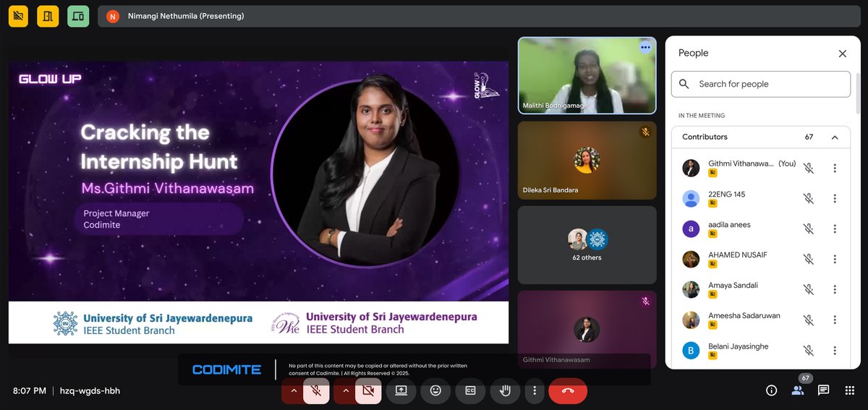Click the 'Amaya Sandali' name text
Image resolution: width=868 pixels, height=410 pixels.
[x=733, y=286]
